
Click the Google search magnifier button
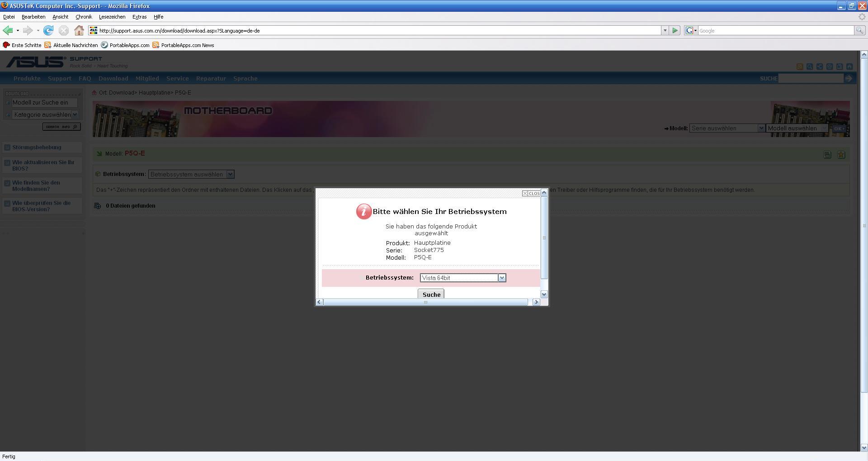859,31
